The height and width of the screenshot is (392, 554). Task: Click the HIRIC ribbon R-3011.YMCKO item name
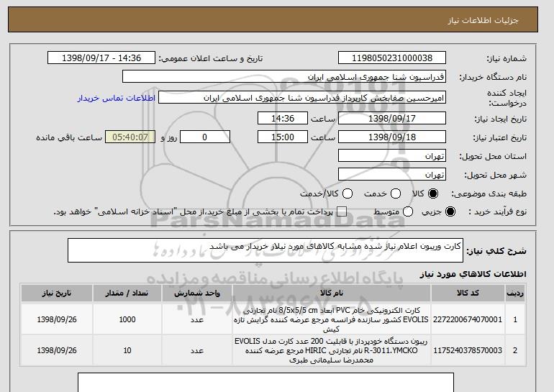coord(332,350)
